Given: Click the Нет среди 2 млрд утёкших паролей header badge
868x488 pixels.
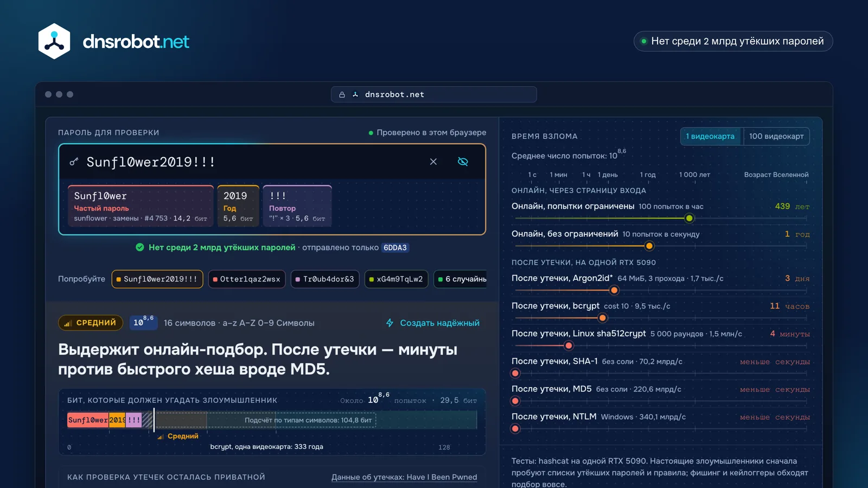Looking at the screenshot, I should point(733,41).
